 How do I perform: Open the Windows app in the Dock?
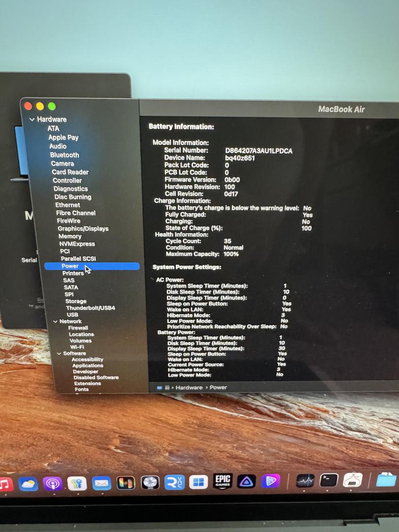(199, 482)
